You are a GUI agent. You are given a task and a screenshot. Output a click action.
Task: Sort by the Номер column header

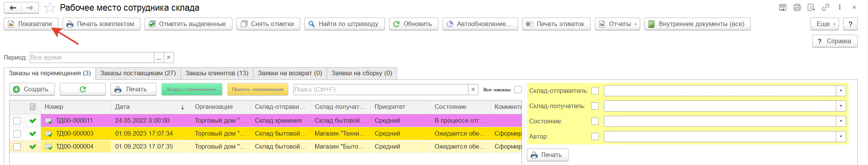(76, 107)
